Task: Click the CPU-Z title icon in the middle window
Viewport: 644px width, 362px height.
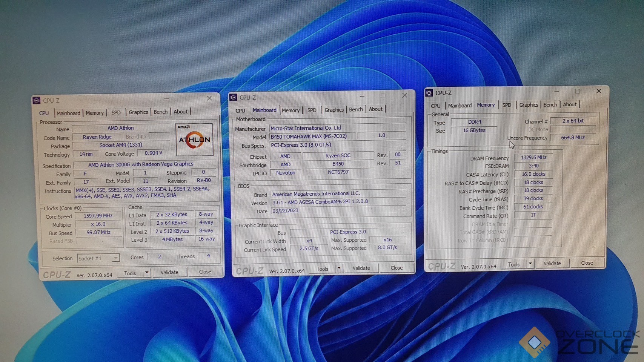Action: click(233, 97)
